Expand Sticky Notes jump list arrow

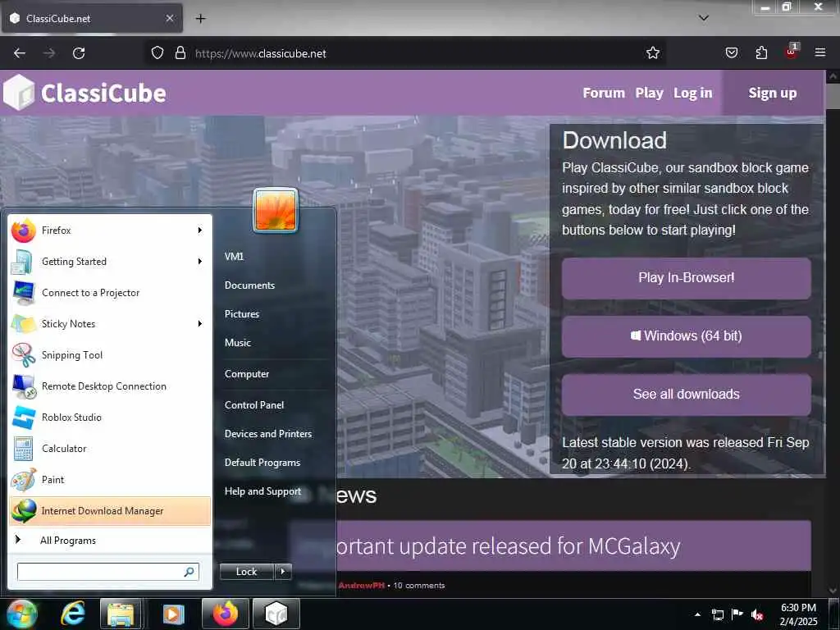[200, 323]
